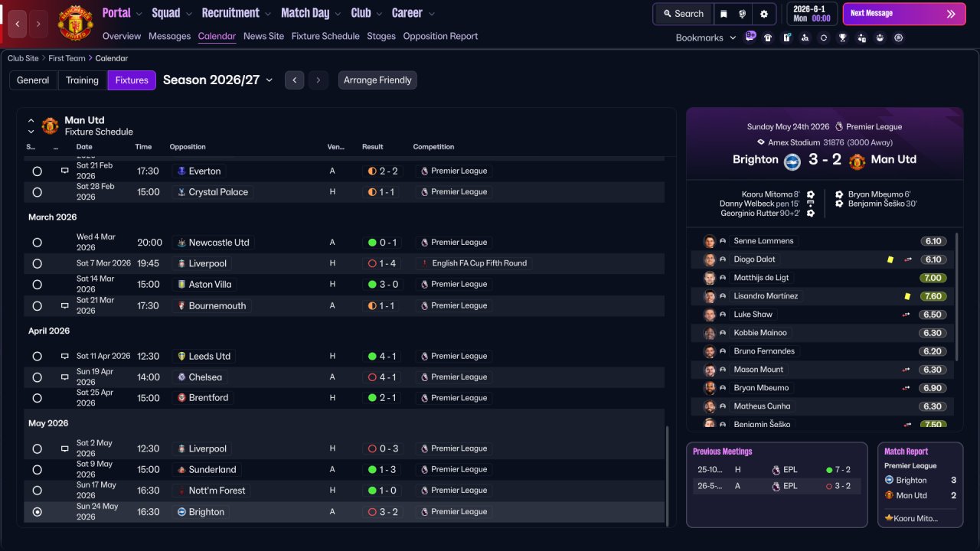Open Kobbie Mainoo's player link
The image size is (980, 551).
pyautogui.click(x=759, y=333)
